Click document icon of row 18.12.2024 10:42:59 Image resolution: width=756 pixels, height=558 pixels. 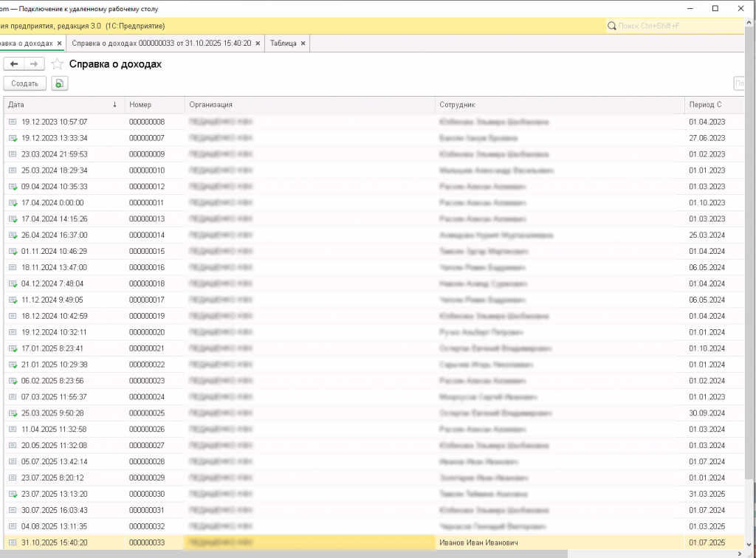point(13,316)
